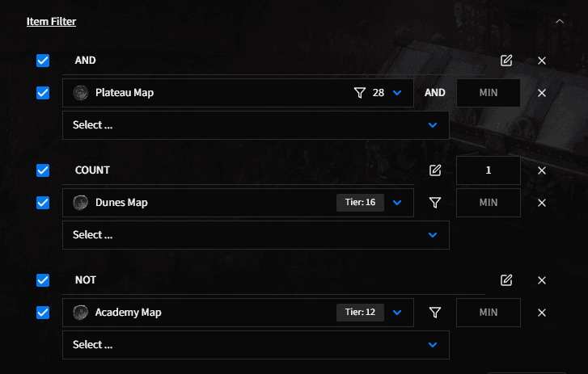Collapse the Item Filter section
Screen dimensions: 588x374
(560, 21)
